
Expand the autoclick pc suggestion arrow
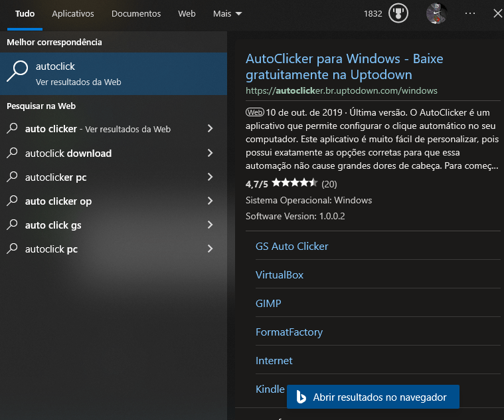[210, 249]
